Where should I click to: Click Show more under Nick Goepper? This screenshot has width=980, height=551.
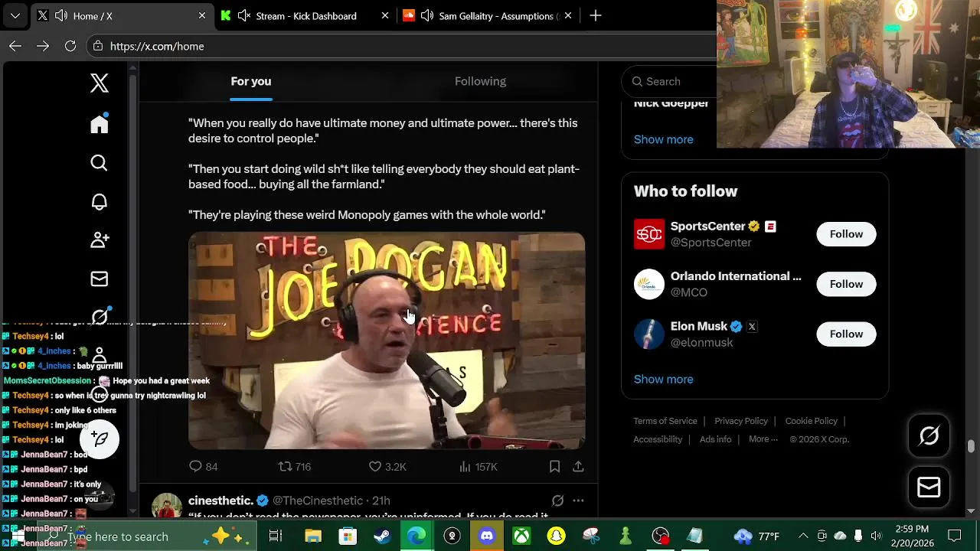(x=663, y=139)
